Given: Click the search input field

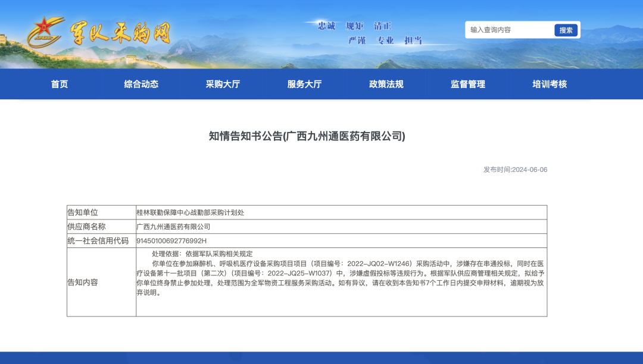Looking at the screenshot, I should coord(510,30).
